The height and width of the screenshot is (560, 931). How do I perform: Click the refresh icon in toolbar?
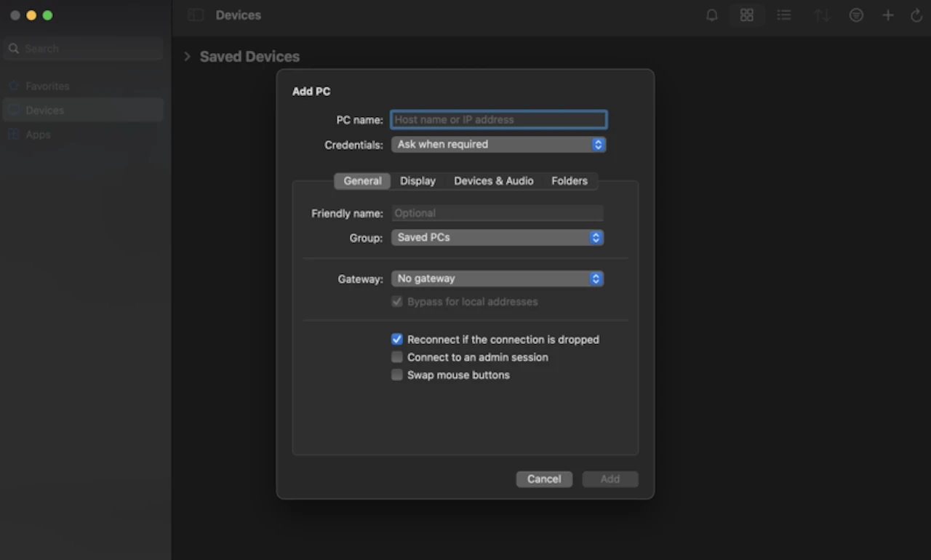(916, 15)
